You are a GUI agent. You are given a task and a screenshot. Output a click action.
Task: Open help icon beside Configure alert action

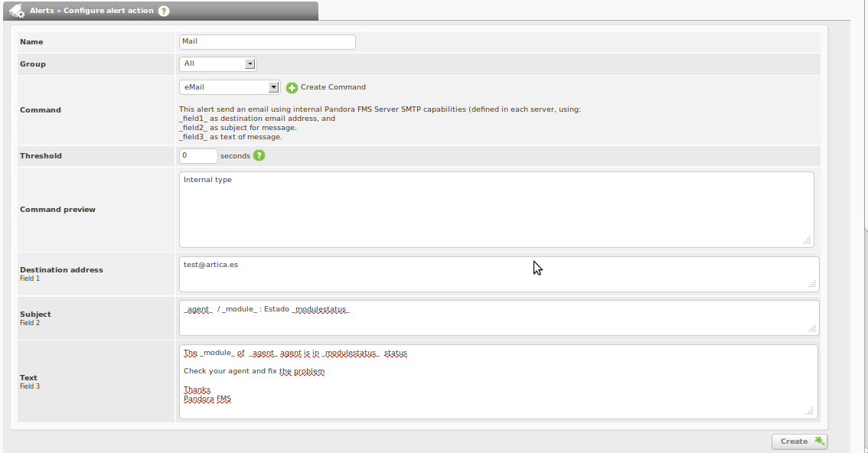[164, 11]
